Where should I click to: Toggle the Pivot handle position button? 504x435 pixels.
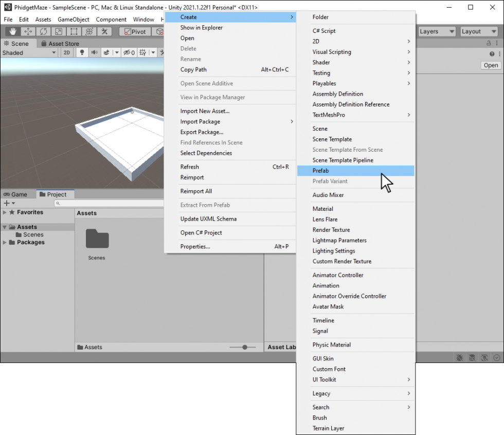pos(135,32)
